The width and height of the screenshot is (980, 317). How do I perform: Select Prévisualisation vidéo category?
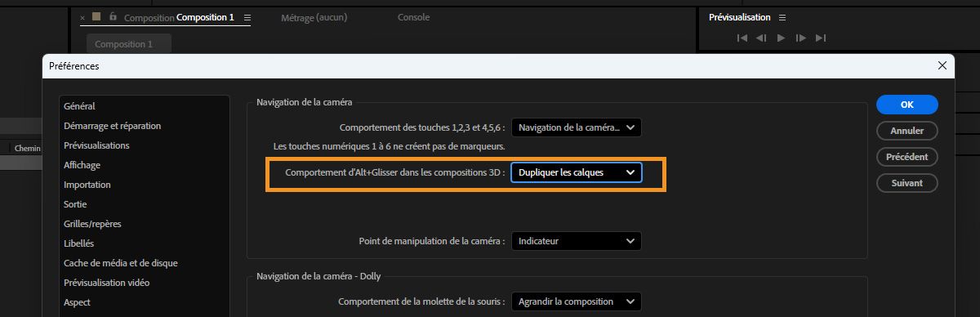(106, 283)
